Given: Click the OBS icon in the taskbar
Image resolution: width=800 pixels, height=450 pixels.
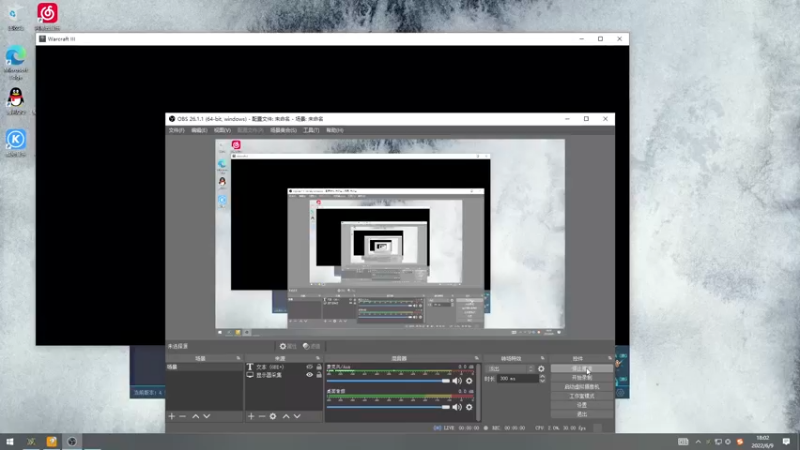Looking at the screenshot, I should pos(72,442).
